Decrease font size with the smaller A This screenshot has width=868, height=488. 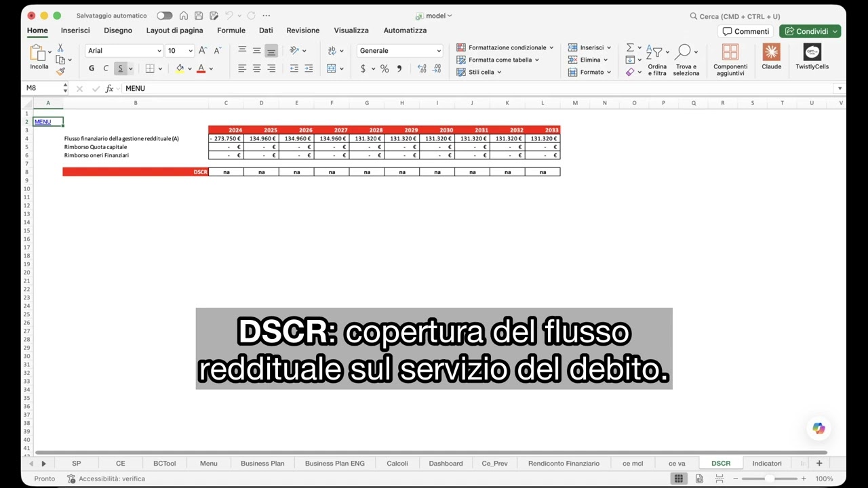(218, 50)
